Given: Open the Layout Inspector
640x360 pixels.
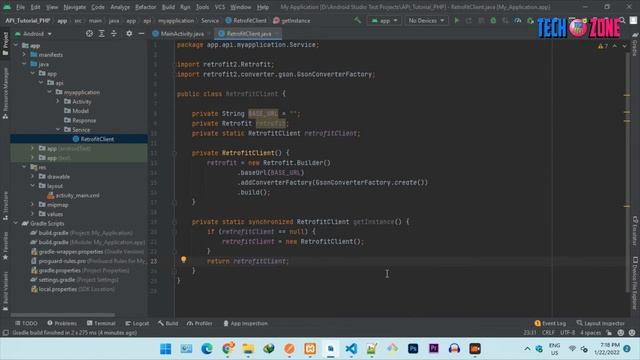Looking at the screenshot, I should point(600,323).
